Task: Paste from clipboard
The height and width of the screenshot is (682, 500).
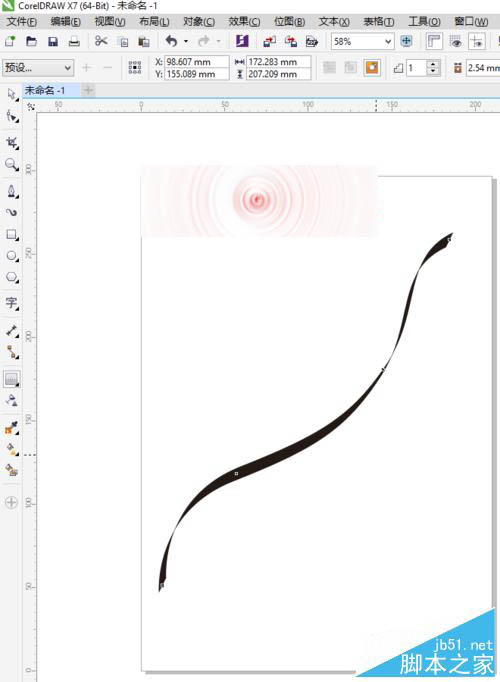Action: pyautogui.click(x=143, y=42)
